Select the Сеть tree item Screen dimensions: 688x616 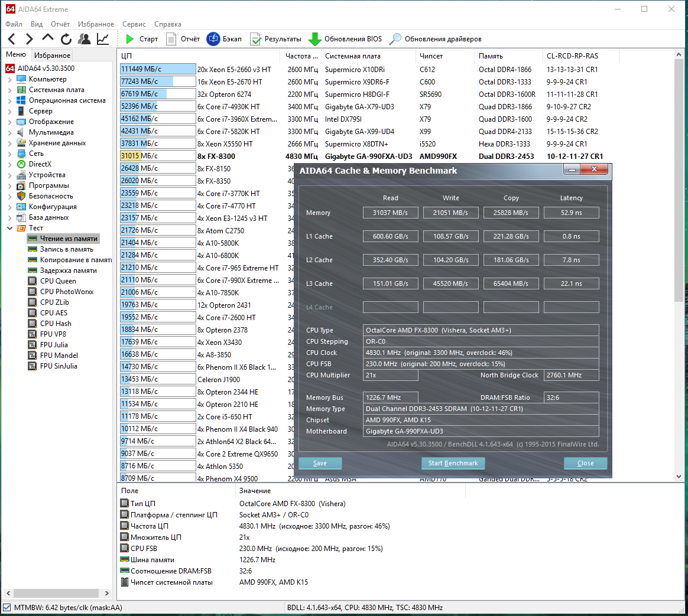tap(36, 154)
